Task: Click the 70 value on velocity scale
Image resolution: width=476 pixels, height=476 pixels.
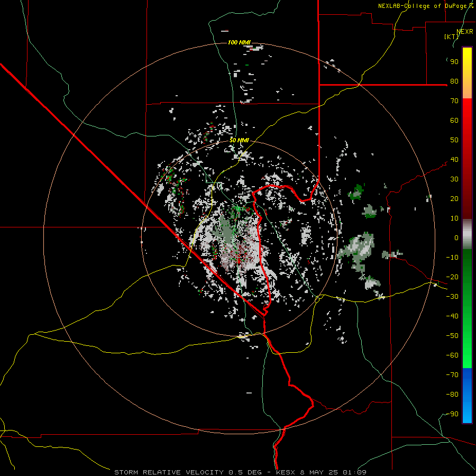Action: pos(454,101)
